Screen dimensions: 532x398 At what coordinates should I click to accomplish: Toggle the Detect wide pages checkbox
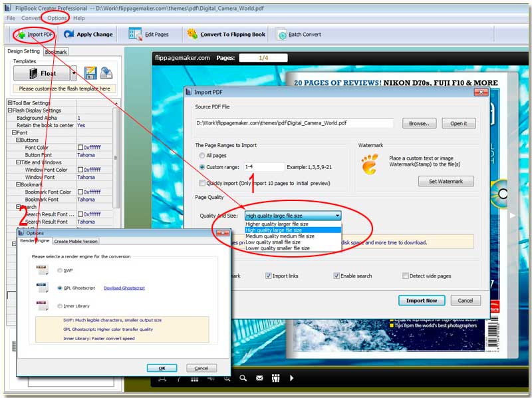click(405, 276)
